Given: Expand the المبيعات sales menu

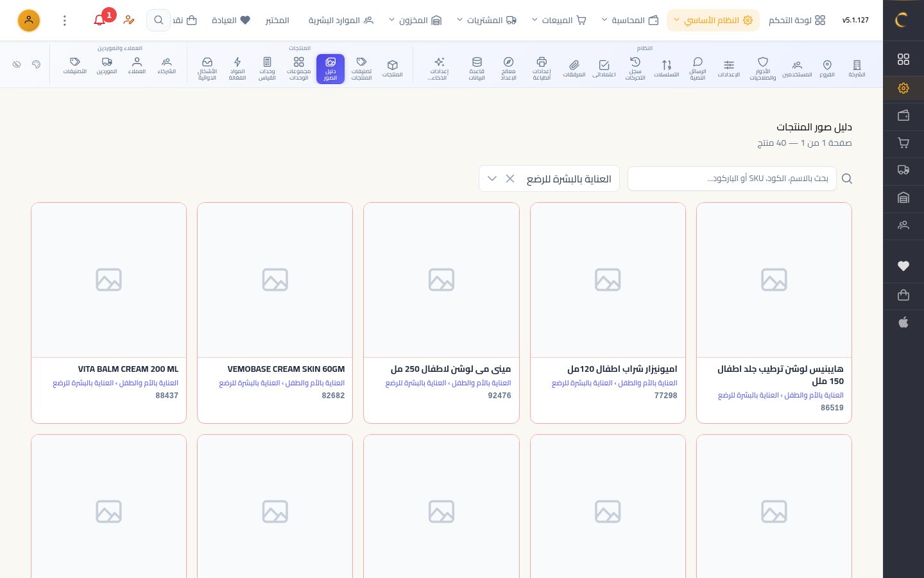Looking at the screenshot, I should point(559,21).
